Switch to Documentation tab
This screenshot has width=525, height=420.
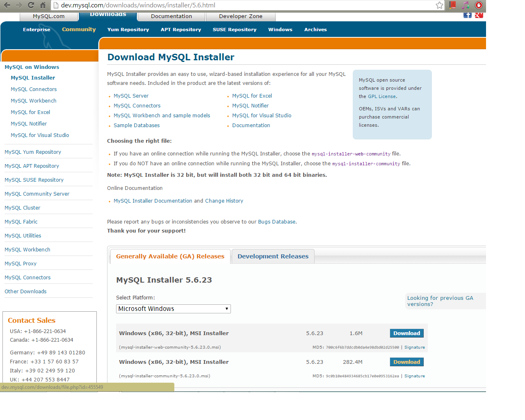(171, 16)
